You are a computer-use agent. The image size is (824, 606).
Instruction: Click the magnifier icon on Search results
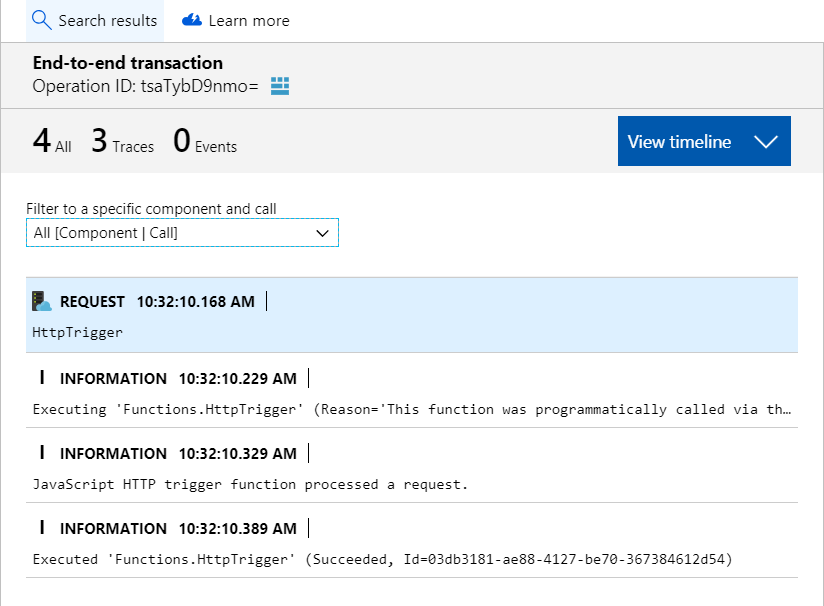[x=40, y=20]
